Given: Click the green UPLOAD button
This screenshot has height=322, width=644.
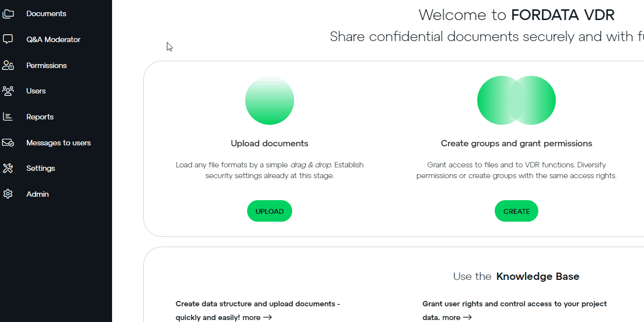Looking at the screenshot, I should (270, 211).
